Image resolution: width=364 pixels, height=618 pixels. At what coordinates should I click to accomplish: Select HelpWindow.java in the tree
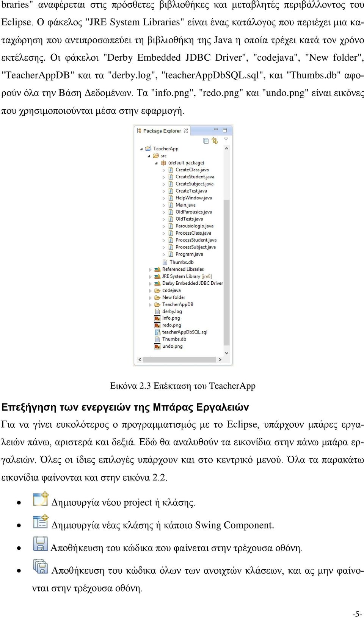[x=193, y=198]
